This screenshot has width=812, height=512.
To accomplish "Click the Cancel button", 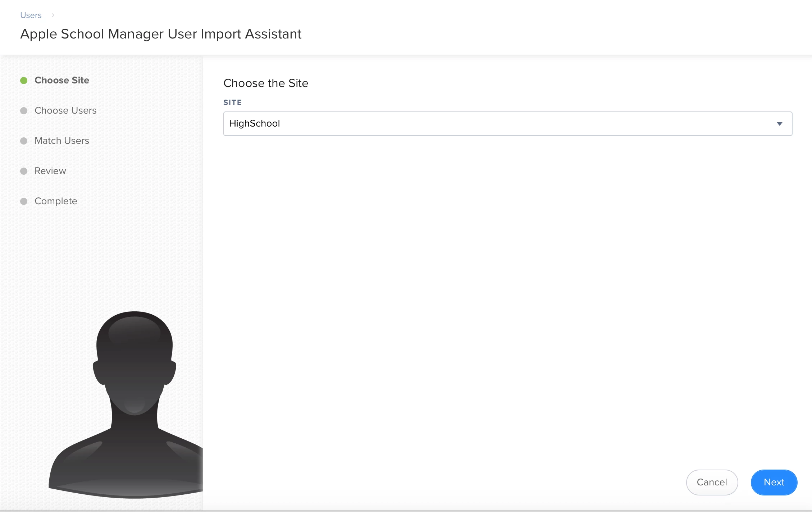I will (x=712, y=482).
